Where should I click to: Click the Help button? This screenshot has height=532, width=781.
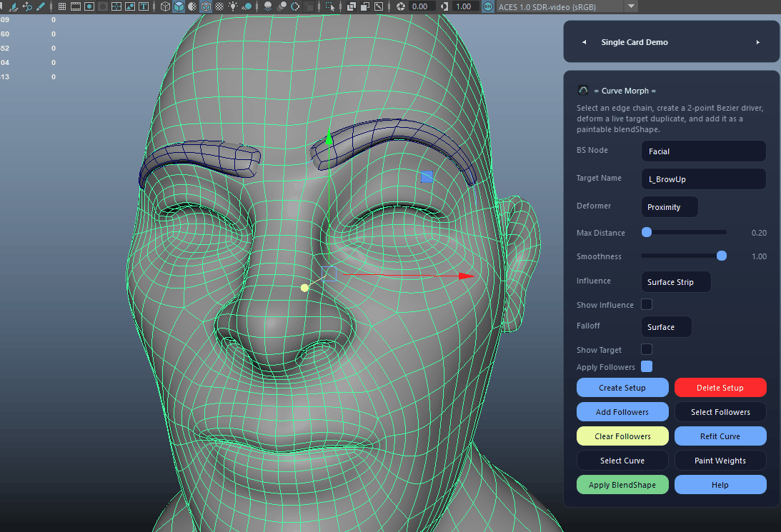(720, 485)
